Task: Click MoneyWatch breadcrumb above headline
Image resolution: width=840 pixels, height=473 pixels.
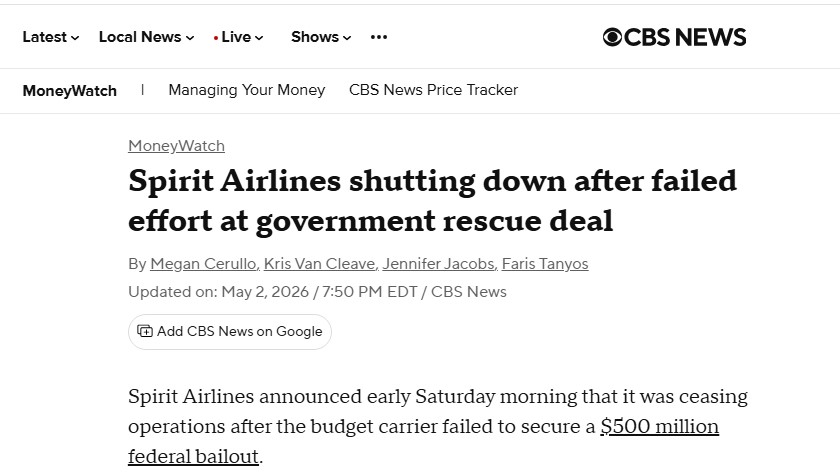Action: click(x=176, y=146)
